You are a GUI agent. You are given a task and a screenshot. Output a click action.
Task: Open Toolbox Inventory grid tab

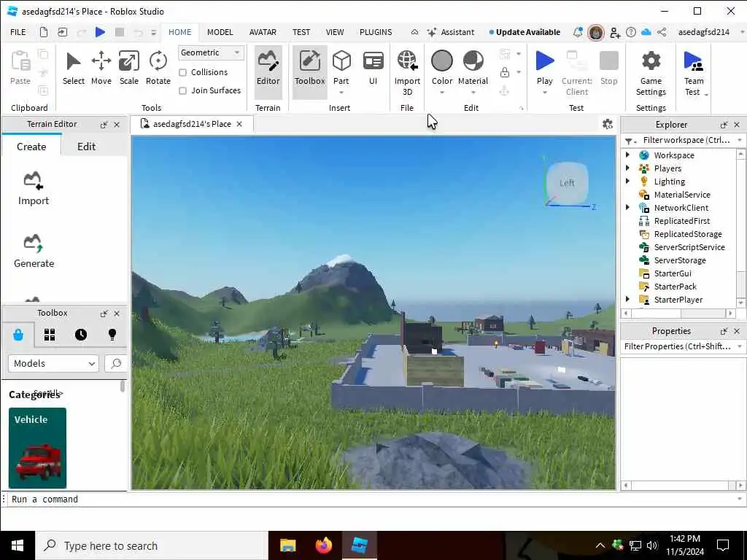(x=50, y=335)
